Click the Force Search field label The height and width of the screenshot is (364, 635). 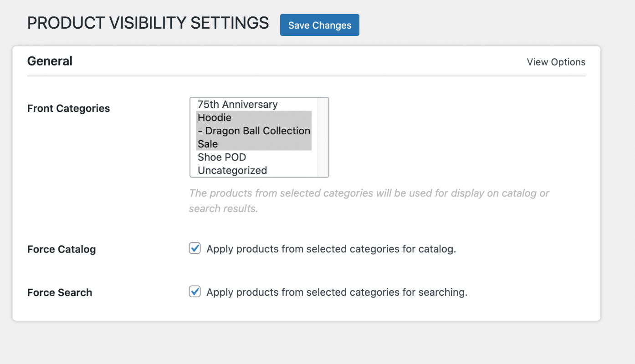tap(60, 293)
